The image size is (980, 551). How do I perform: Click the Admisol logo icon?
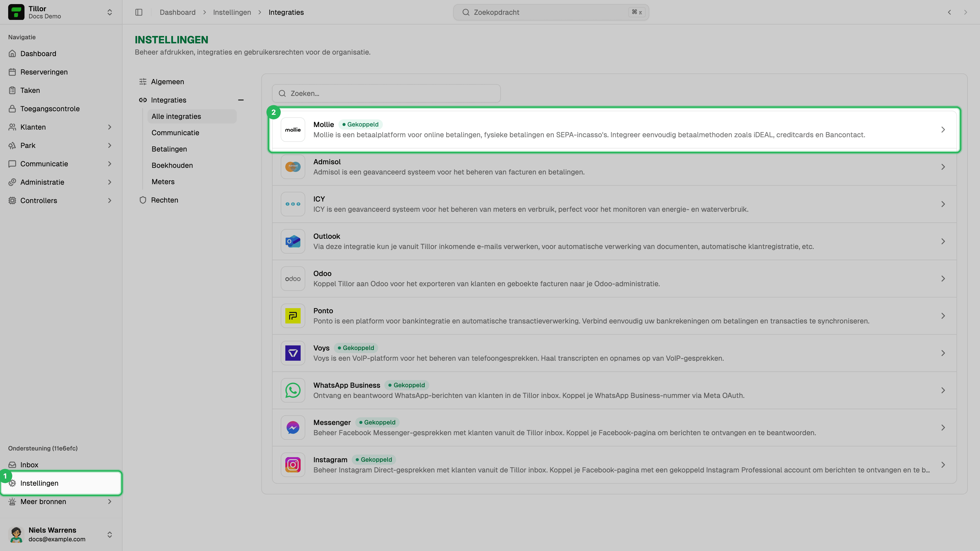pyautogui.click(x=293, y=167)
